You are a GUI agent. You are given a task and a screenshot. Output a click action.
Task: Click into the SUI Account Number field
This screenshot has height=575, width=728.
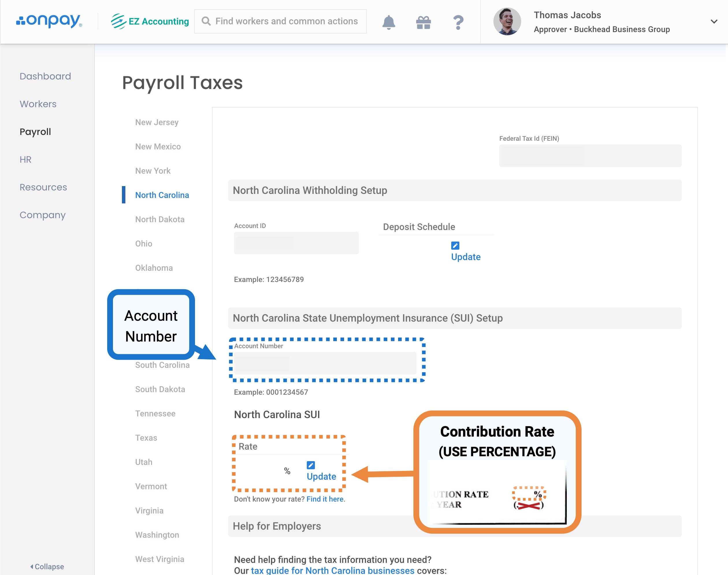coord(325,363)
